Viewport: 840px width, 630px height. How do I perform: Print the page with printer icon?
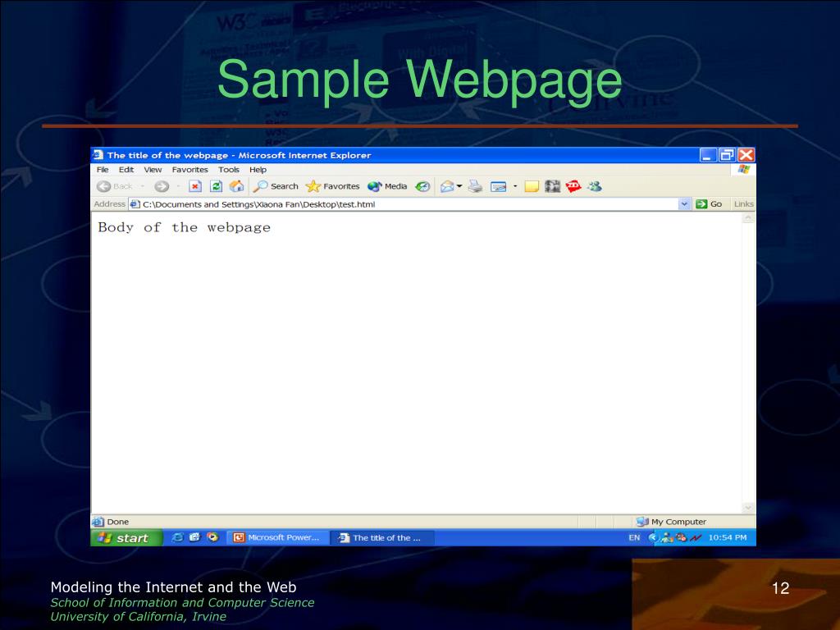coord(475,186)
